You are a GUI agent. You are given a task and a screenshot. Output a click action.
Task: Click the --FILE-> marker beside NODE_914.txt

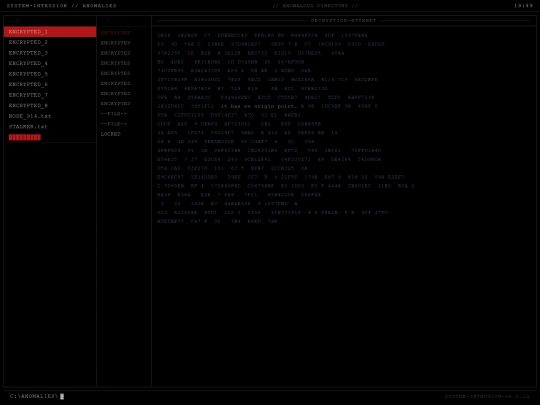pyautogui.click(x=114, y=114)
